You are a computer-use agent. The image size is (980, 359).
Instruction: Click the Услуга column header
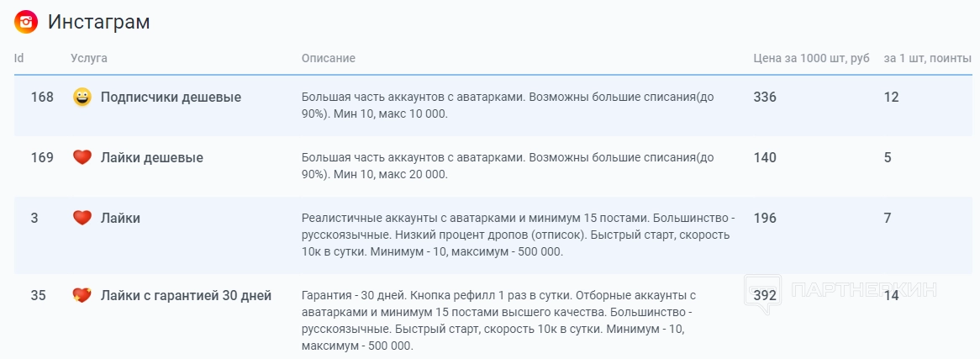point(89,58)
